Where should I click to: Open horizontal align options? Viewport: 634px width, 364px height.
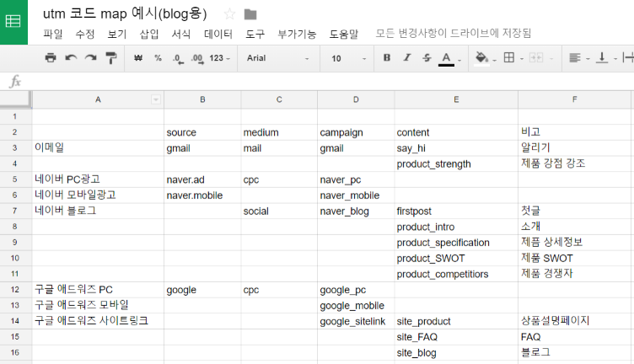(x=575, y=58)
